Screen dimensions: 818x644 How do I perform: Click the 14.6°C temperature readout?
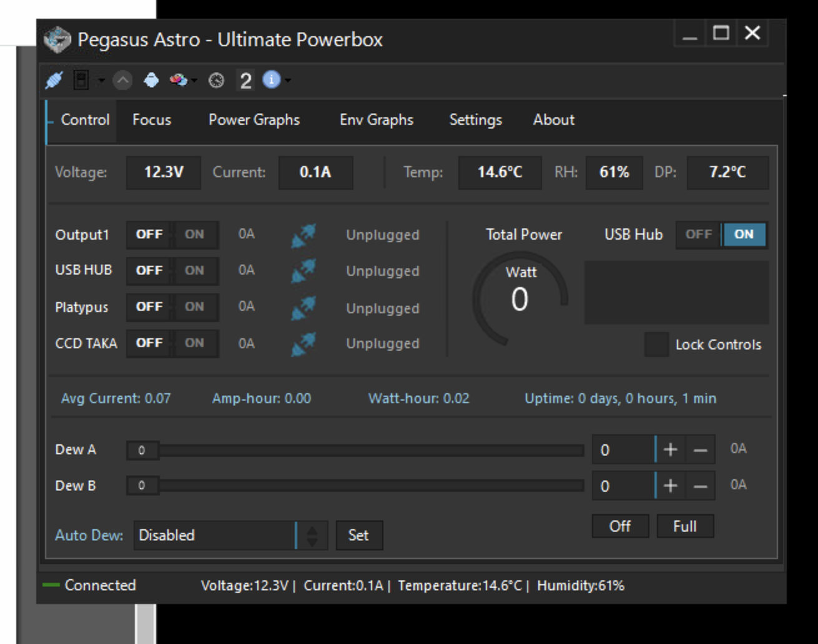500,172
